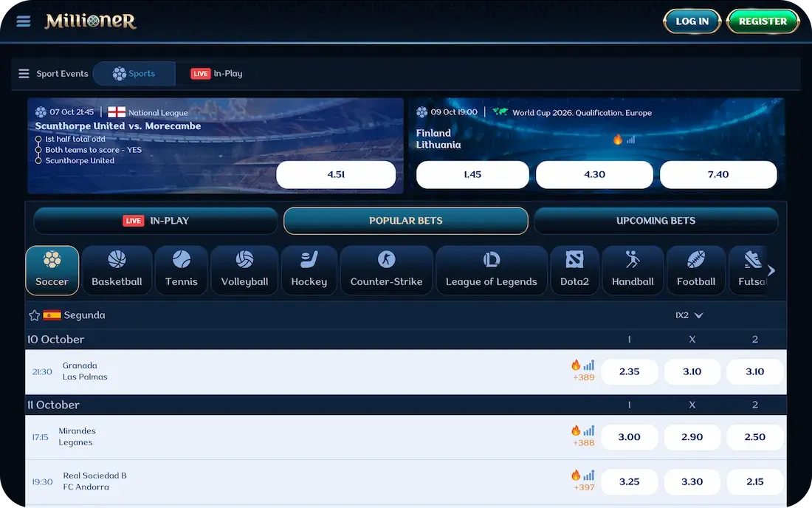812x508 pixels.
Task: Switch to the Upcoming Bets tab
Action: 656,220
